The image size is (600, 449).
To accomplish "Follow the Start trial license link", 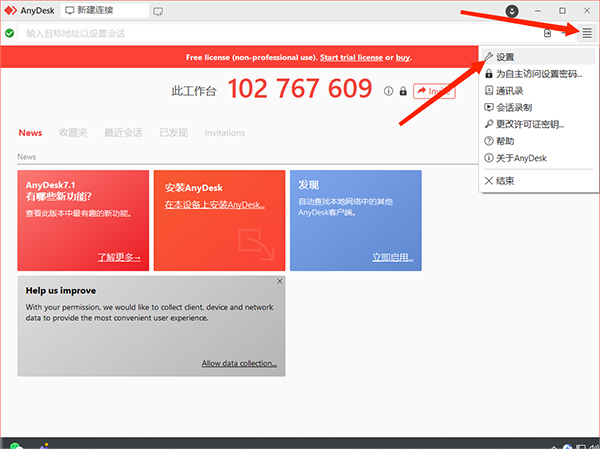I will 351,57.
